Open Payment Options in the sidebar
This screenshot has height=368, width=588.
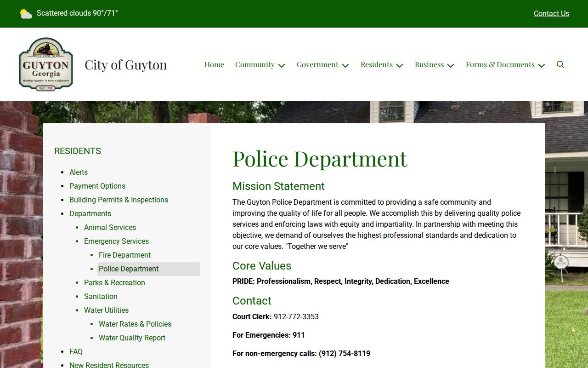point(97,186)
